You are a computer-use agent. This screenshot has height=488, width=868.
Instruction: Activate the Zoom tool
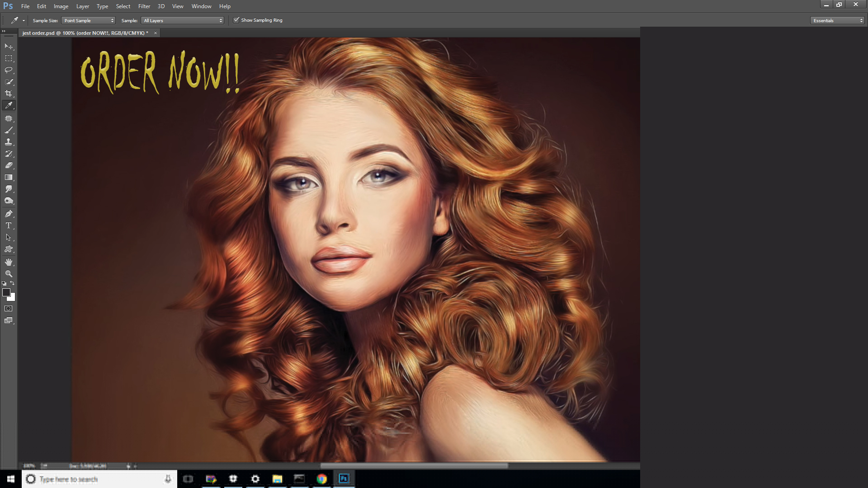click(8, 273)
